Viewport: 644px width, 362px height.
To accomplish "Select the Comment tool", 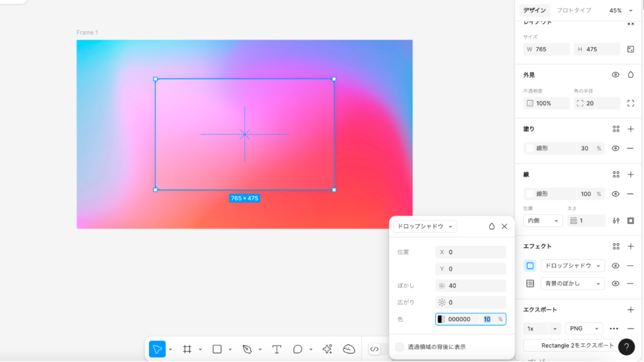I will 297,349.
